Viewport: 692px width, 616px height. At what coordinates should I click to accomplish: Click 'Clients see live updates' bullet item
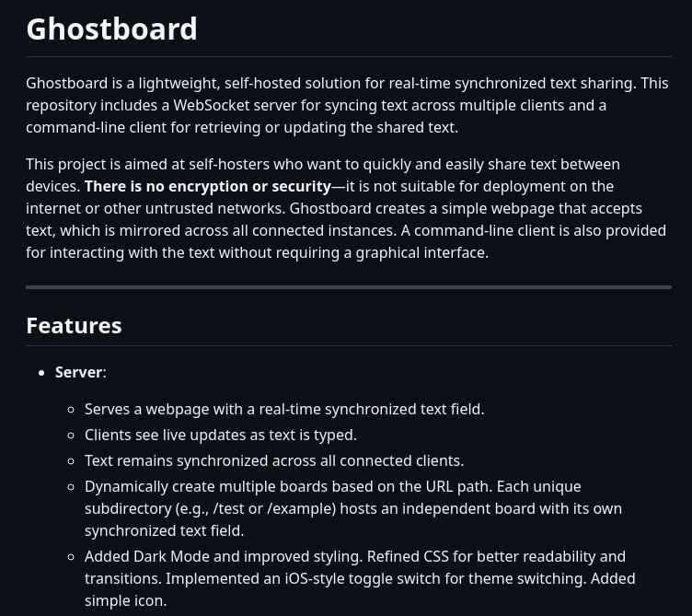pos(221,435)
